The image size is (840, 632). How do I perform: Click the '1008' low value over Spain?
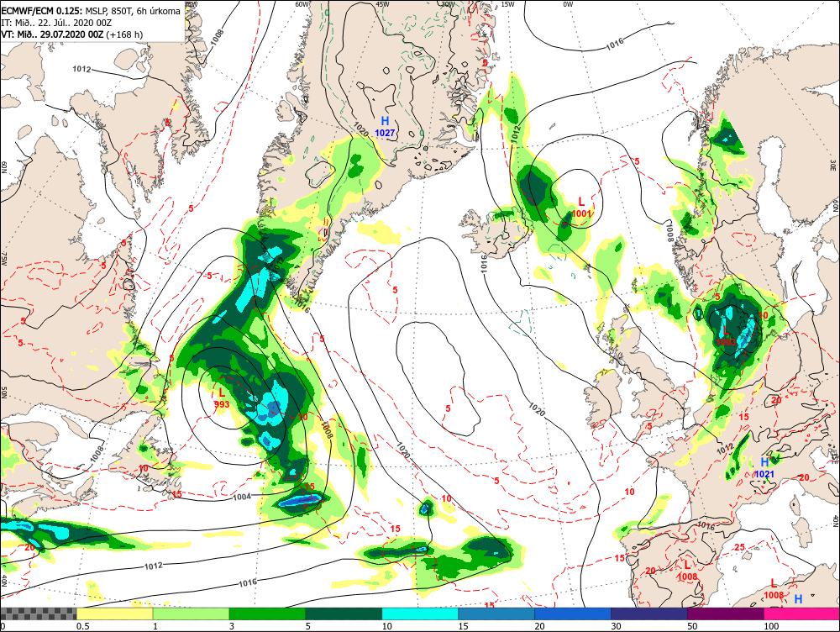coord(687,577)
